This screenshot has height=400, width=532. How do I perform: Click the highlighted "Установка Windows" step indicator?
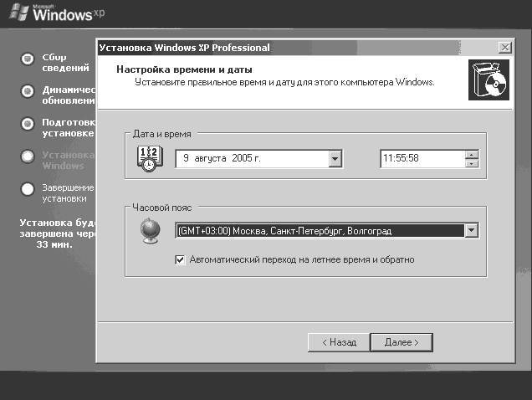click(x=28, y=156)
